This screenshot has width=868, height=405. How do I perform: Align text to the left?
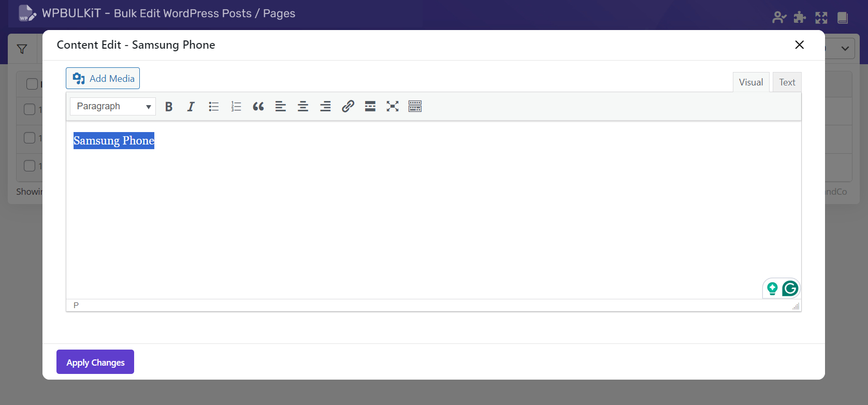point(281,107)
